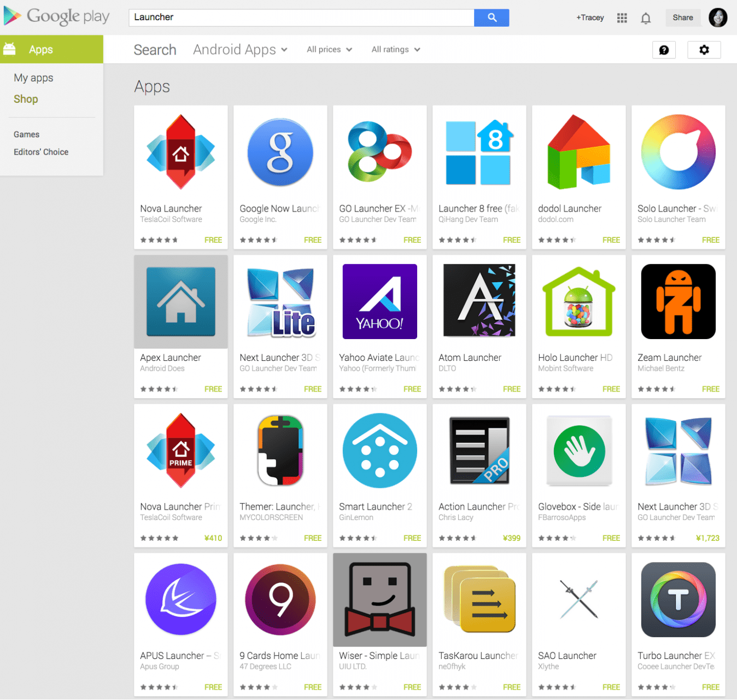737x700 pixels.
Task: Click the Nova Launcher Prime icon
Action: pos(181,451)
